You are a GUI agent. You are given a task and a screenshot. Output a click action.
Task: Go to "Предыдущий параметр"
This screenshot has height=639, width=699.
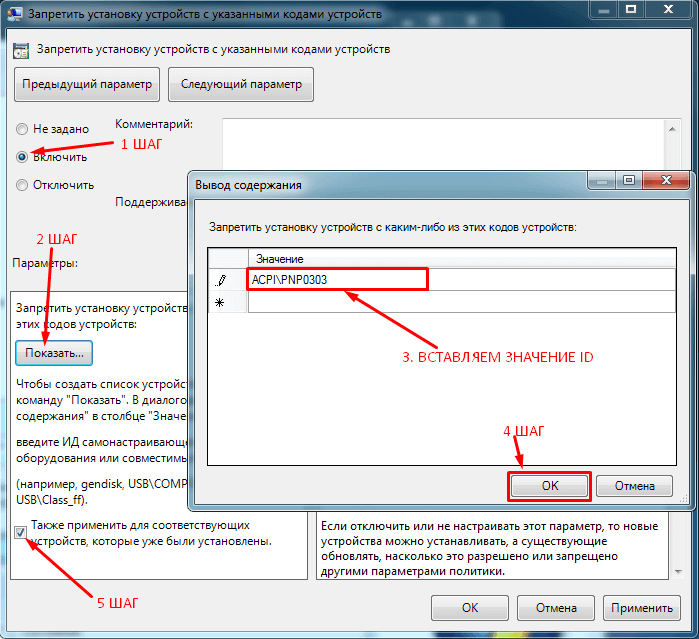coord(87,84)
